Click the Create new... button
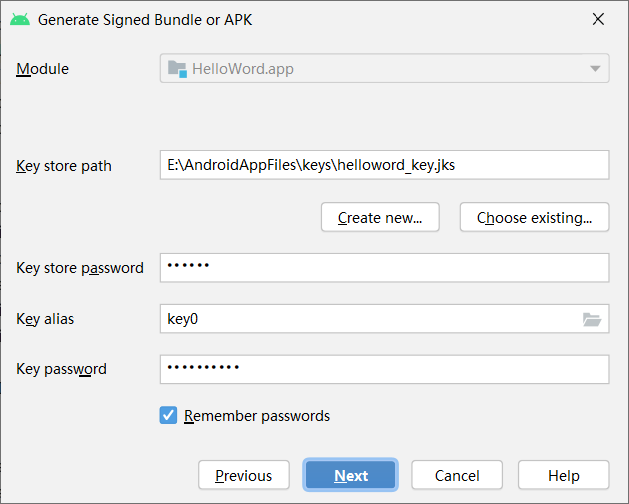Image resolution: width=629 pixels, height=504 pixels. coord(380,217)
